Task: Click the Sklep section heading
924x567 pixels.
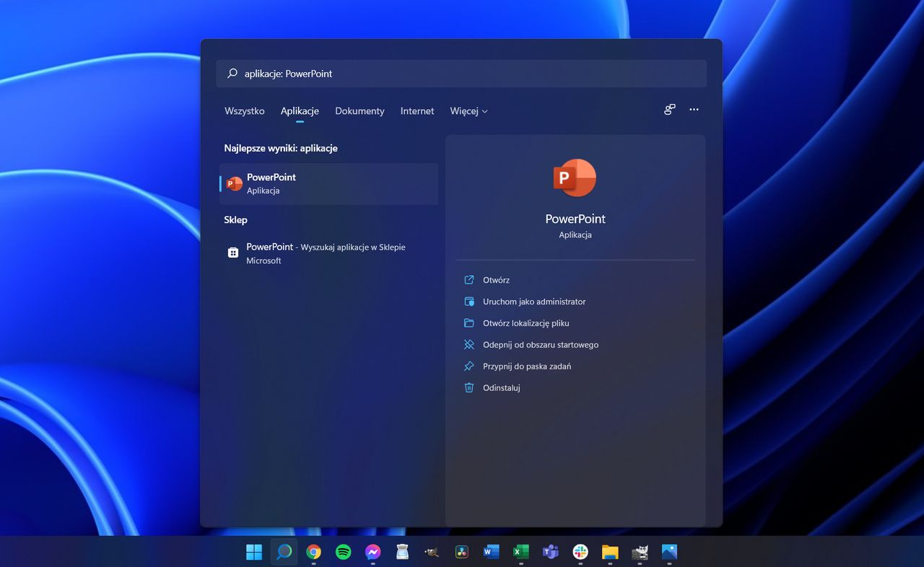Action: click(x=235, y=220)
